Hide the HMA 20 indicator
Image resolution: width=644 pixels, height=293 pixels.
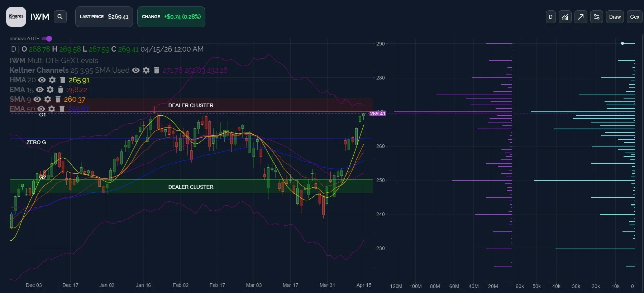42,80
